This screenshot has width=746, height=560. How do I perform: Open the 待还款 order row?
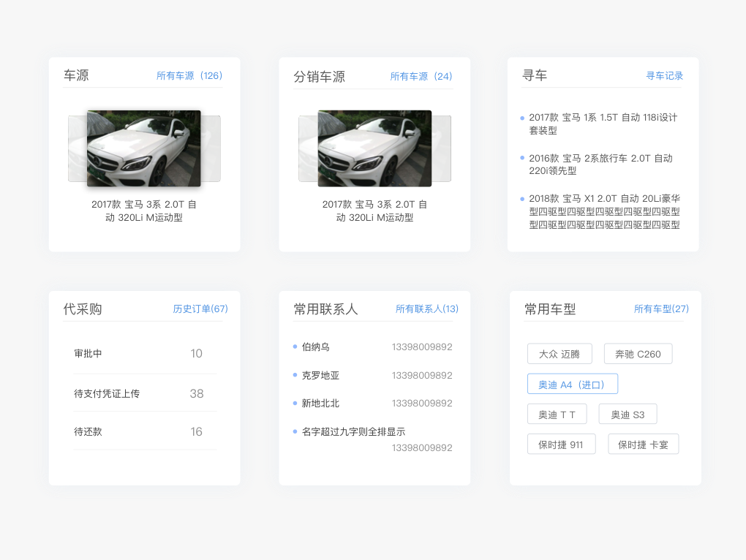[x=145, y=431]
